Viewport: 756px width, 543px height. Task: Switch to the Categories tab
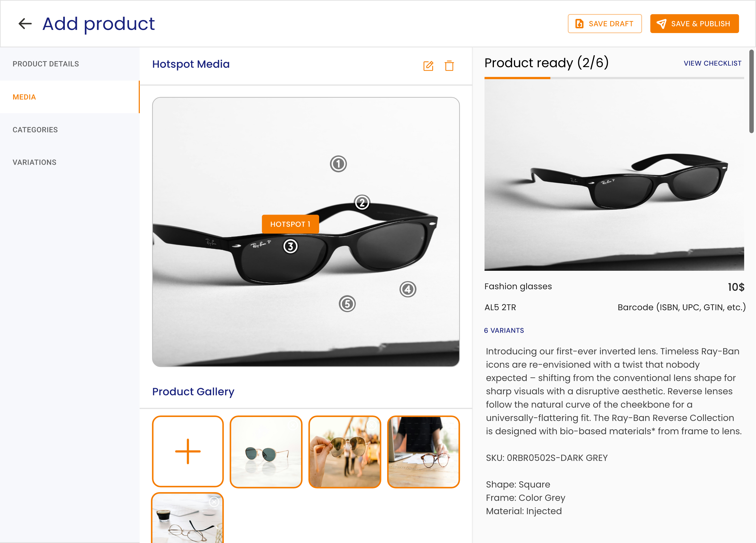point(35,130)
